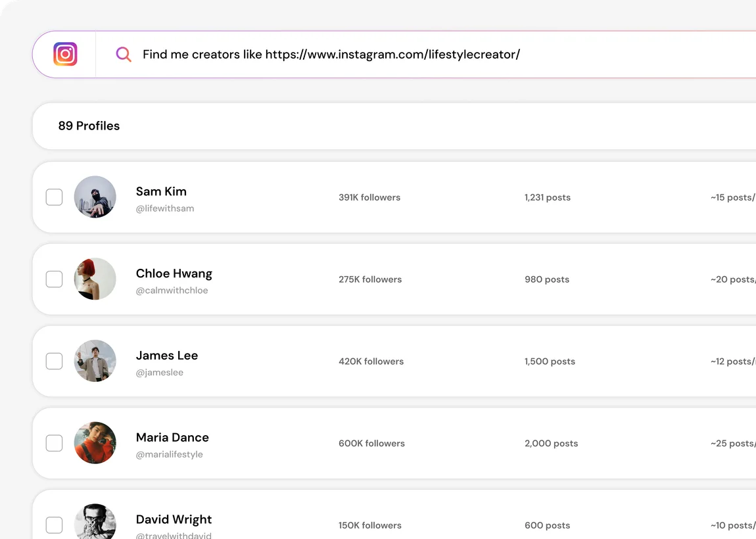Click the 420K followers value
Image resolution: width=756 pixels, height=539 pixels.
[371, 361]
